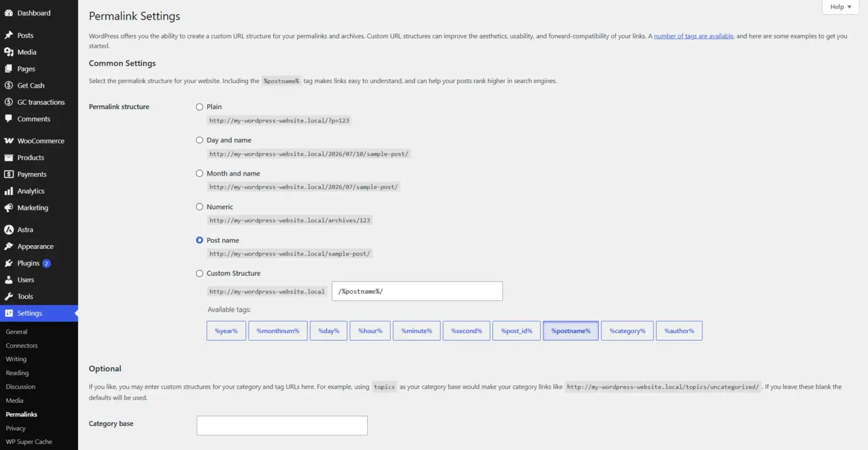The height and width of the screenshot is (450, 868).
Task: Click the 'Optional' section heading
Action: pos(105,369)
